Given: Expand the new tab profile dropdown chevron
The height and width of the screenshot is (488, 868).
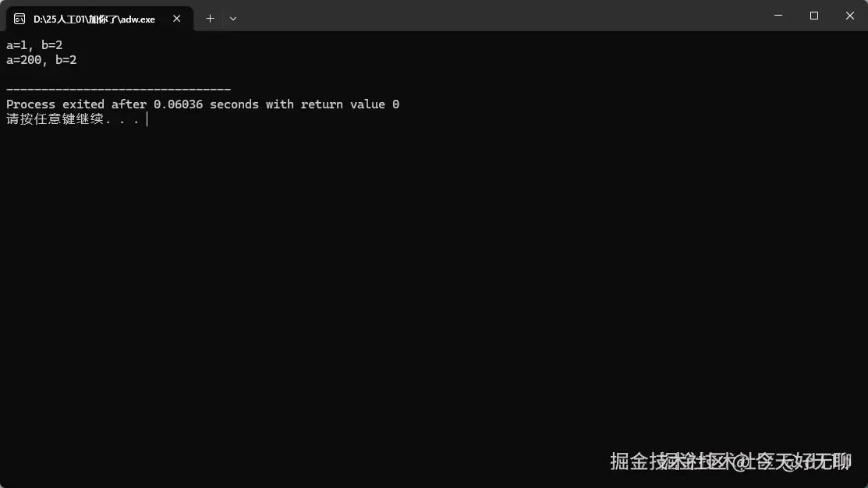Looking at the screenshot, I should [x=233, y=19].
